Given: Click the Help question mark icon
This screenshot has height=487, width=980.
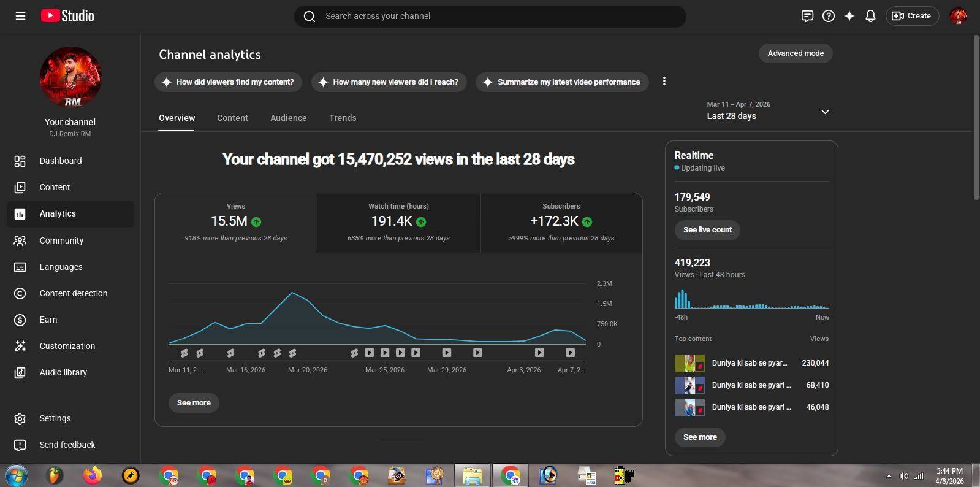Looking at the screenshot, I should 828,16.
